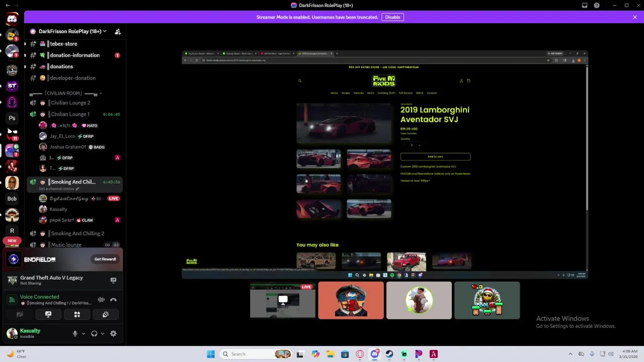Open Discord inbox icon in title bar
The height and width of the screenshot is (362, 644).
pos(585,6)
